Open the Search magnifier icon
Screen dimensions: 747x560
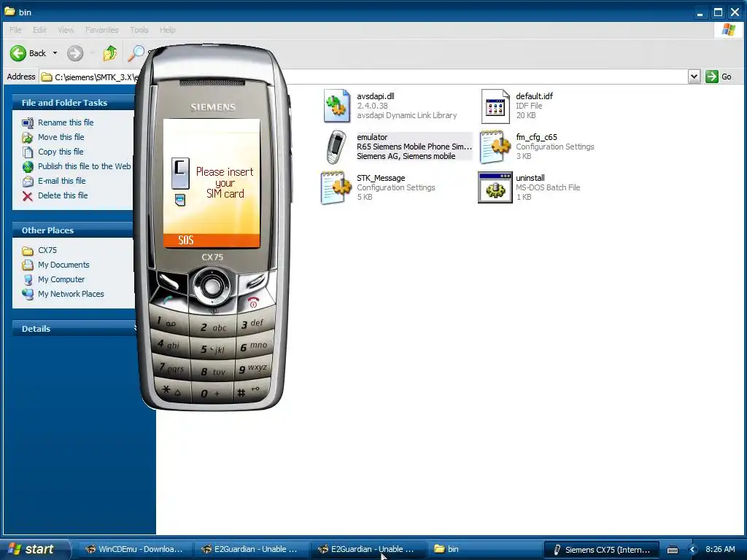coord(136,53)
